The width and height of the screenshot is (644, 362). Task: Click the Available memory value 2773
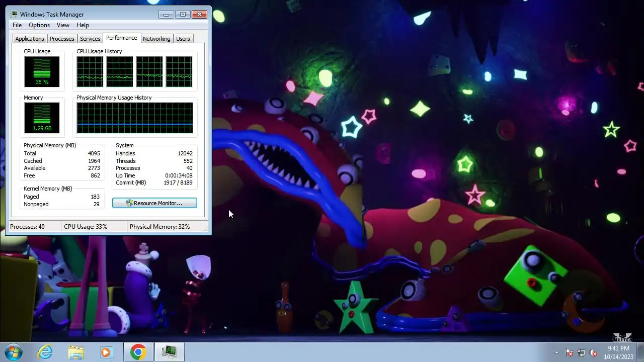pos(94,168)
